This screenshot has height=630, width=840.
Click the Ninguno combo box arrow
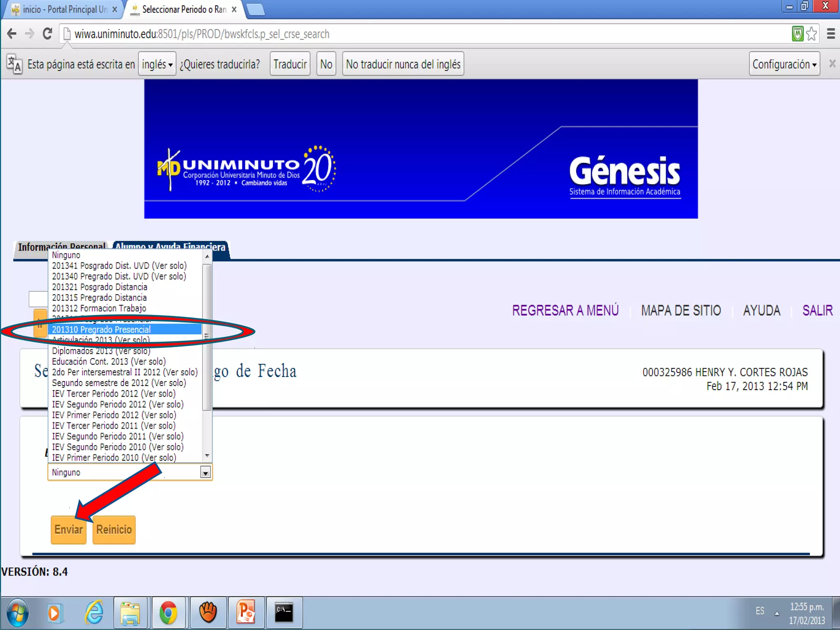[205, 472]
